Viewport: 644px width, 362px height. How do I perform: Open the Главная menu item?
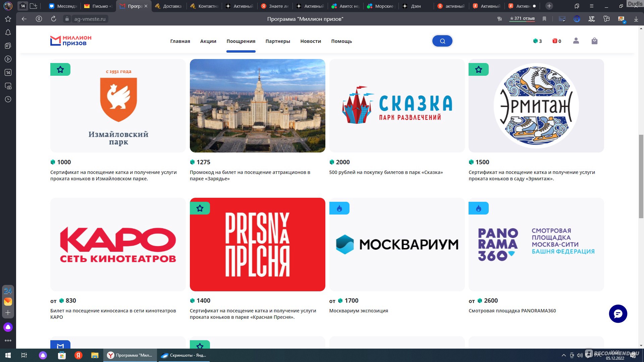[180, 41]
